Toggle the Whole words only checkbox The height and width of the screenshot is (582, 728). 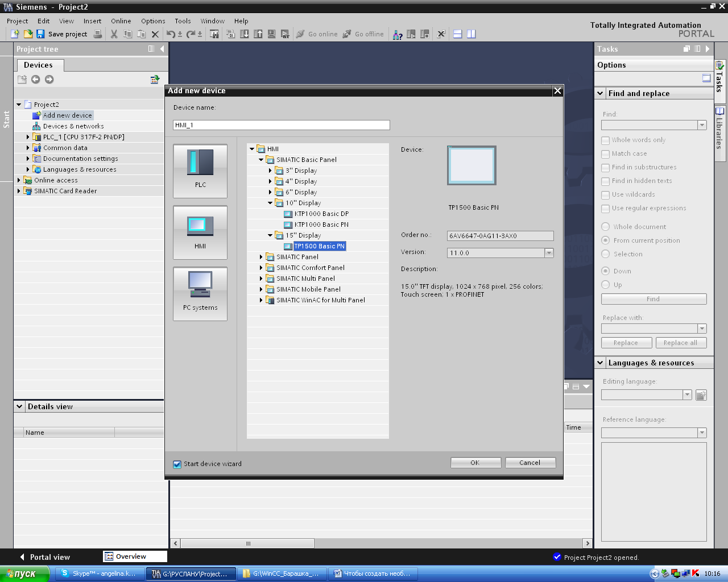tap(605, 140)
